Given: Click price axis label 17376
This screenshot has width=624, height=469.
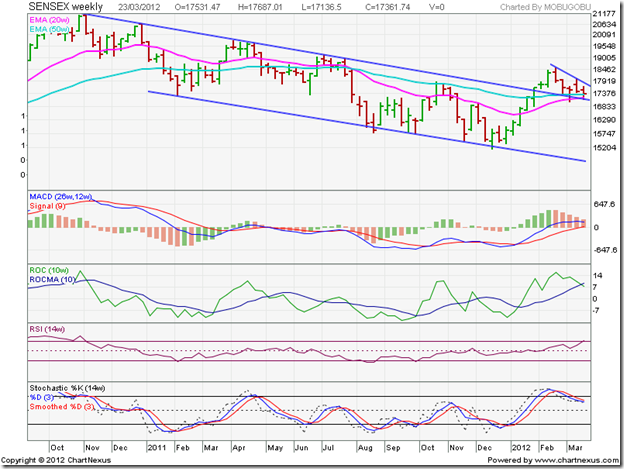Looking at the screenshot, I should [604, 93].
